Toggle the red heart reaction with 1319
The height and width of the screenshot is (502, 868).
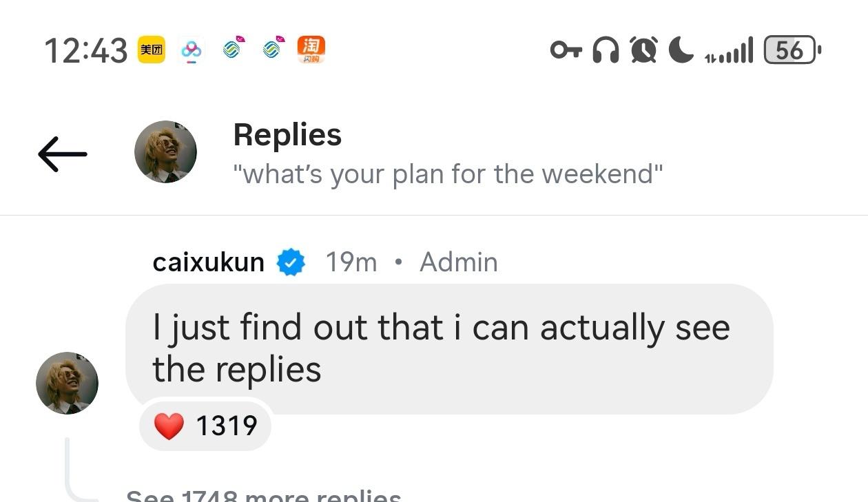tap(205, 426)
